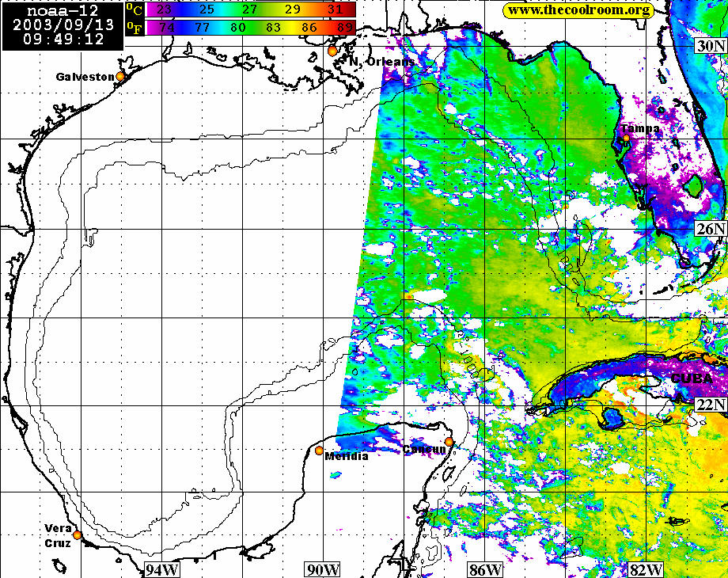
Task: Click the www.thecoolroom.org link label
Action: [x=578, y=10]
